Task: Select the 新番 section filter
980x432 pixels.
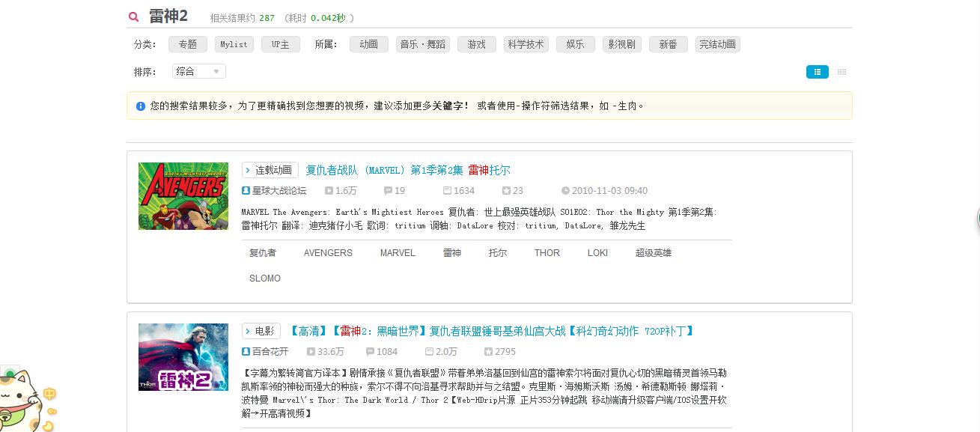Action: point(669,44)
